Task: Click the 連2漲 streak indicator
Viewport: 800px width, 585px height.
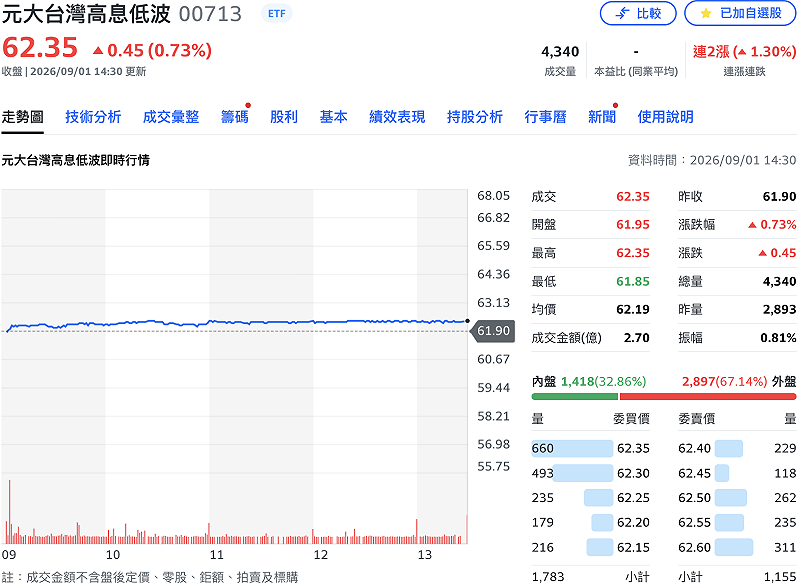Action: (x=744, y=52)
